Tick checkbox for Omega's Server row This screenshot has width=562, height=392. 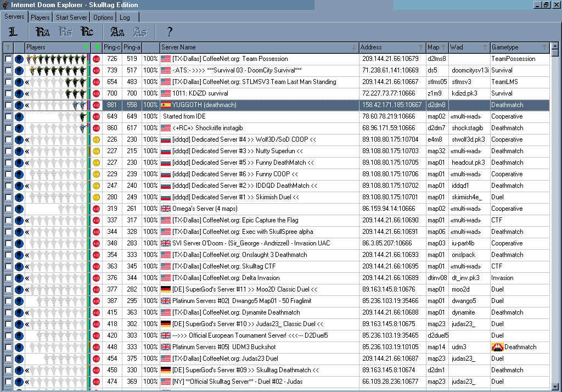(x=8, y=209)
